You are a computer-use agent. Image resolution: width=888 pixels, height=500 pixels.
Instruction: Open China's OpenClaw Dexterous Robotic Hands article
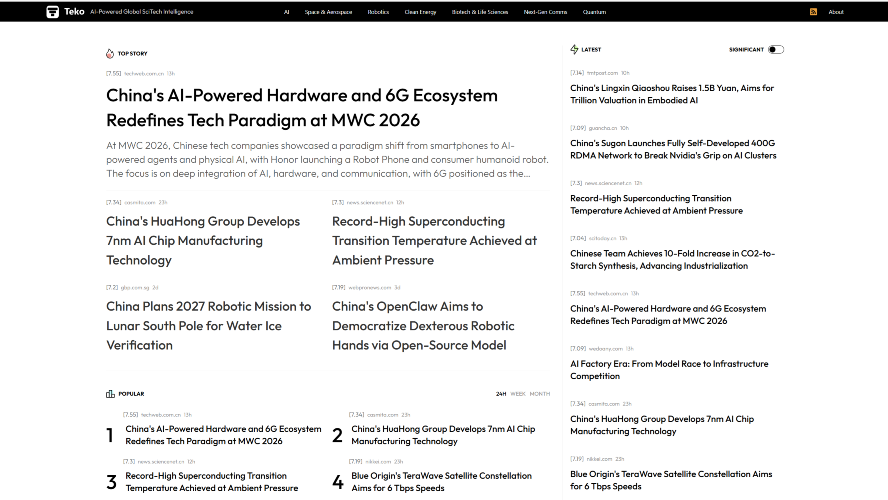pos(423,326)
